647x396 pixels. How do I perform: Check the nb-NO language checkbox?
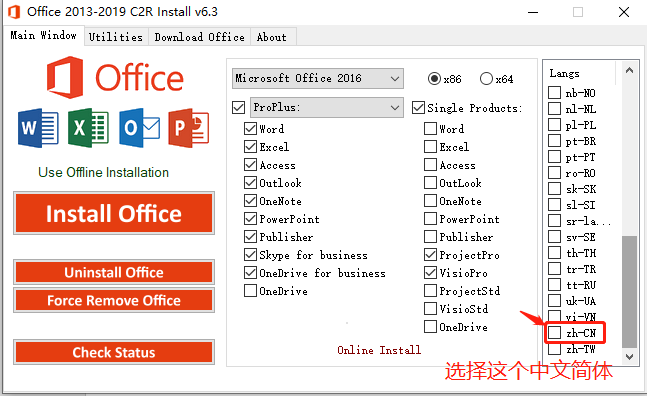pos(555,93)
